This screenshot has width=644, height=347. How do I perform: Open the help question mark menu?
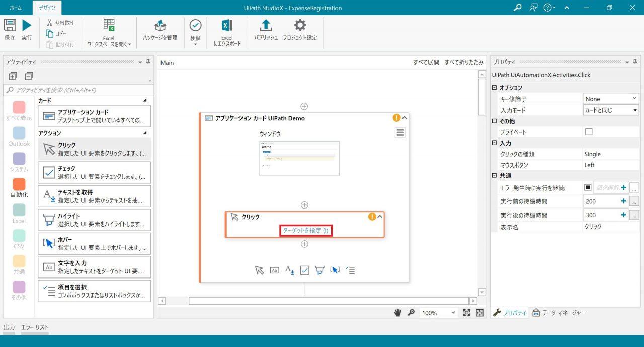pyautogui.click(x=549, y=8)
